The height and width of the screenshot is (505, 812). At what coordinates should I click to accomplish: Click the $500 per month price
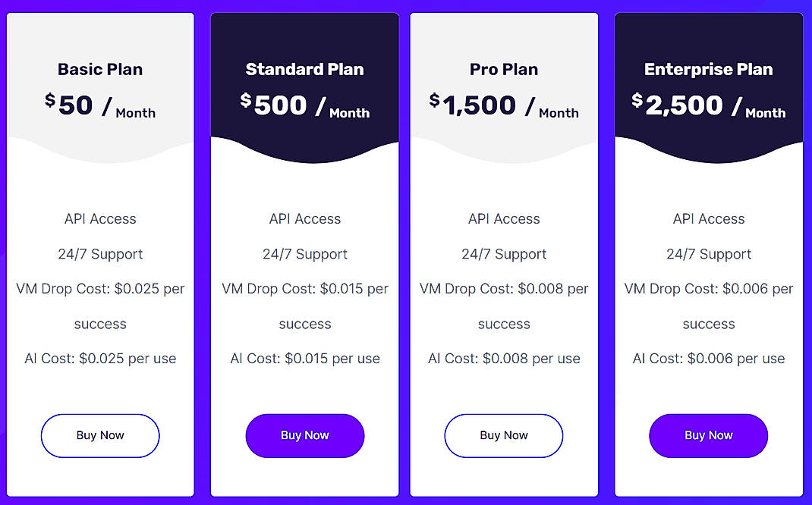point(304,105)
